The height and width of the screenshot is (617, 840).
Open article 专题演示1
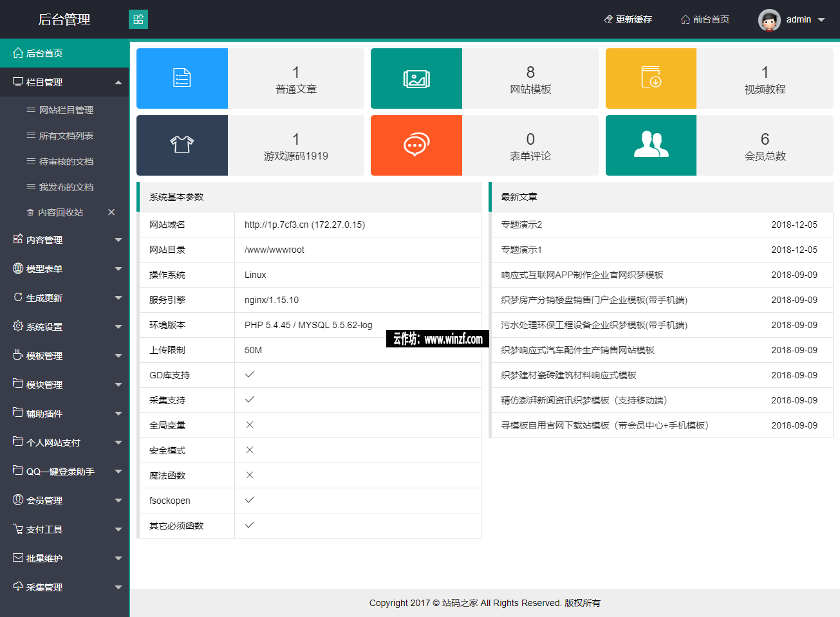tap(521, 250)
